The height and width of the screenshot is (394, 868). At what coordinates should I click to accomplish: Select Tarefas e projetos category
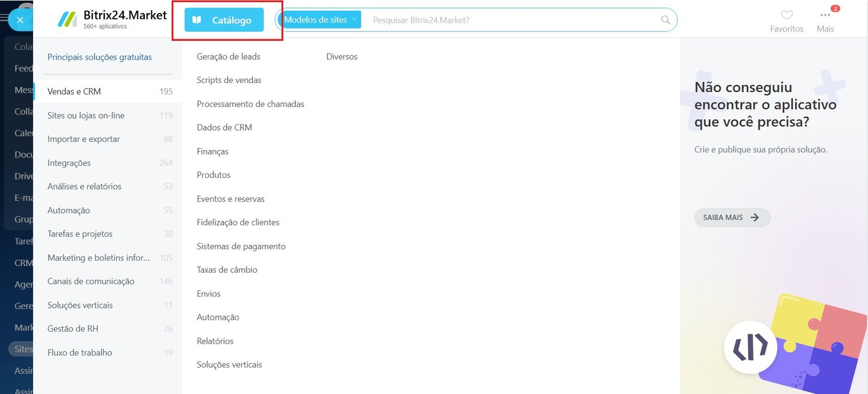(108, 234)
